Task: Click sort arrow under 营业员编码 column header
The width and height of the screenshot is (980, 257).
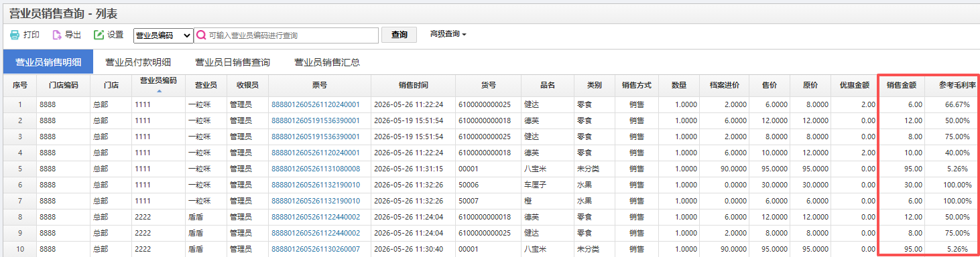Action: (x=159, y=91)
